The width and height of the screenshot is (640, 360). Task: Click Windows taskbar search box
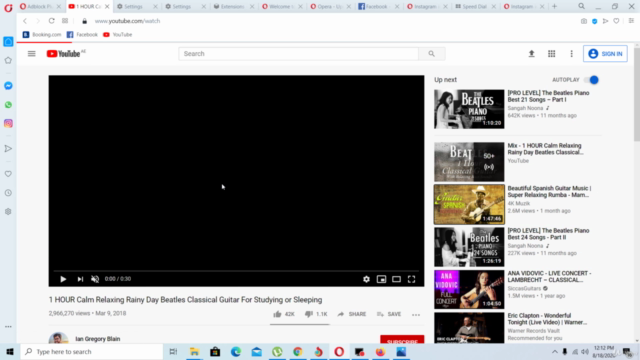pos(92,351)
